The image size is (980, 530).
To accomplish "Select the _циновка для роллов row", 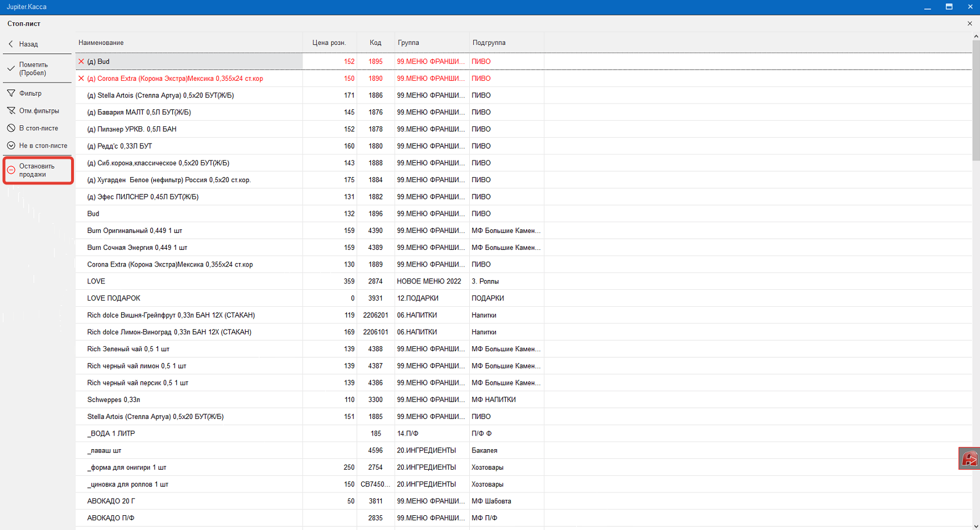I will pos(523,484).
